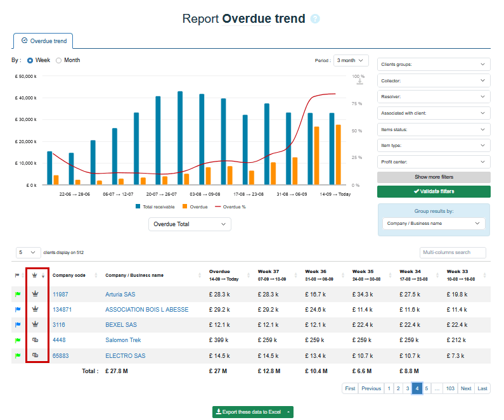Screen dimensions: 504x420
Task: Open the Clients groups dropdown
Action: click(x=434, y=64)
